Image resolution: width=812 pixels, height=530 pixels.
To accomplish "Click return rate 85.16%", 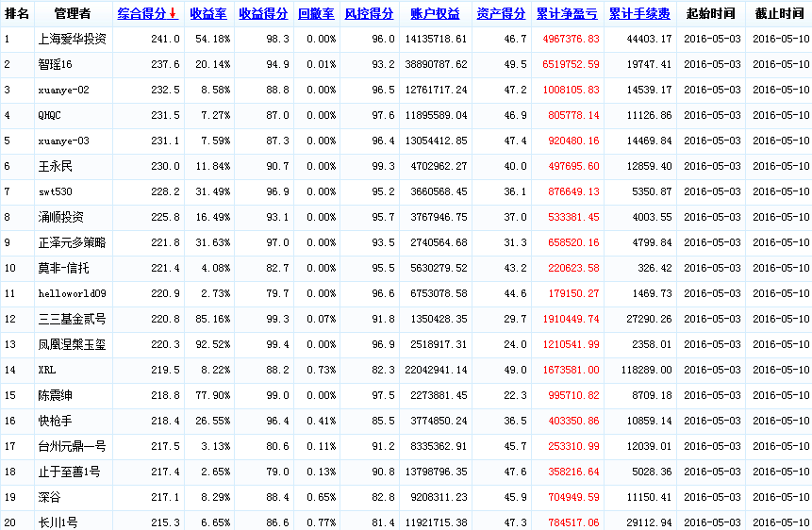I will coord(213,319).
